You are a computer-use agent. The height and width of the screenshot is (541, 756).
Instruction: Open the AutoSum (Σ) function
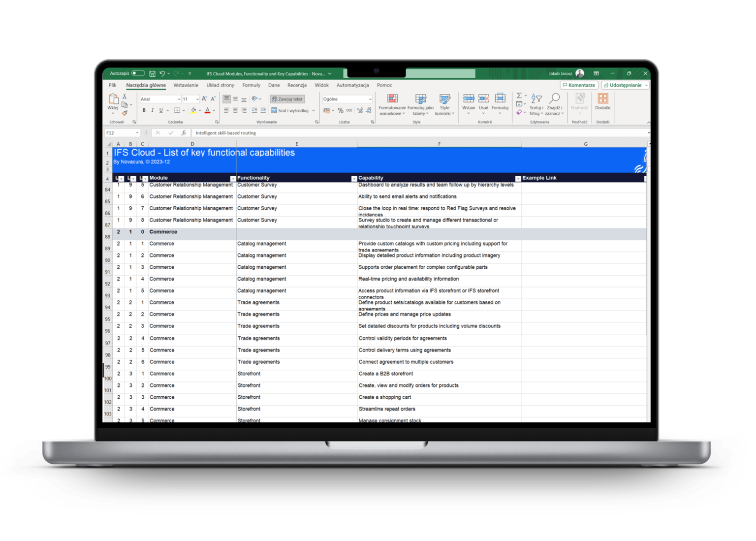[519, 95]
